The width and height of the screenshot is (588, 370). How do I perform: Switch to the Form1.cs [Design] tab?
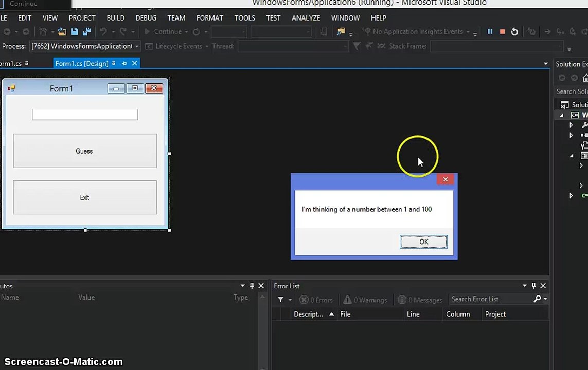(x=81, y=64)
